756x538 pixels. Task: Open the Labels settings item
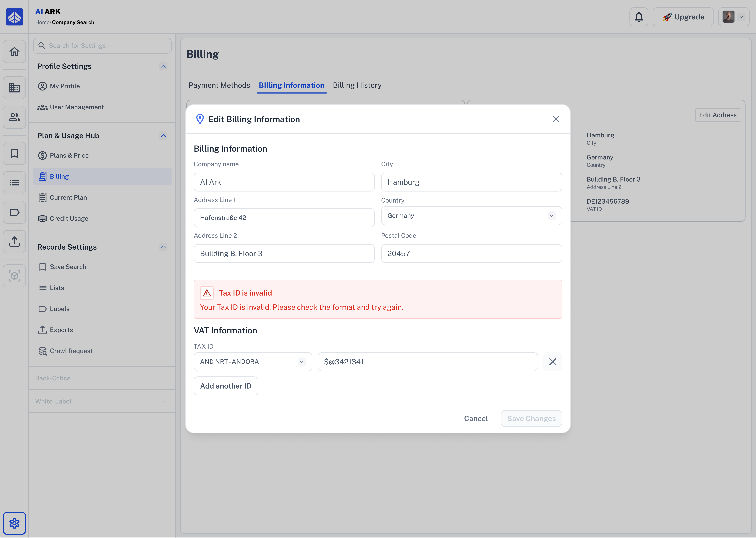(102, 309)
